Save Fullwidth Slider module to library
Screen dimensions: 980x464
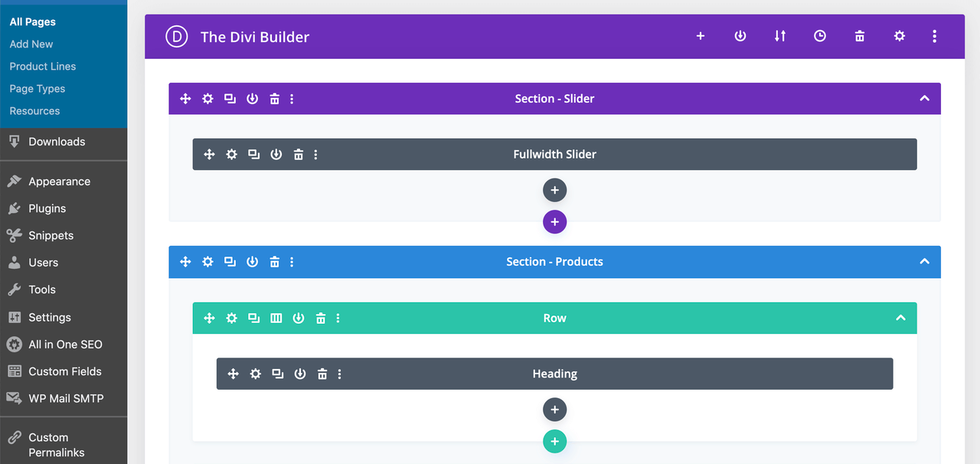[276, 155]
